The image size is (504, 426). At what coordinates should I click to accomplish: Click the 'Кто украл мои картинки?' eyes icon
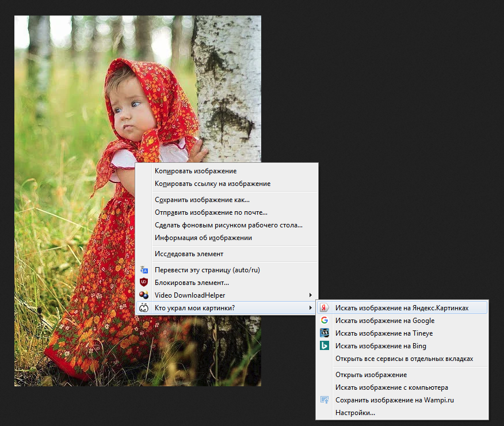pos(144,307)
